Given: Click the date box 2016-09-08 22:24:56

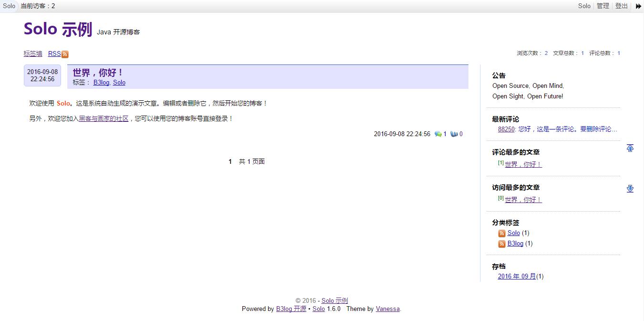Looking at the screenshot, I should (42, 75).
